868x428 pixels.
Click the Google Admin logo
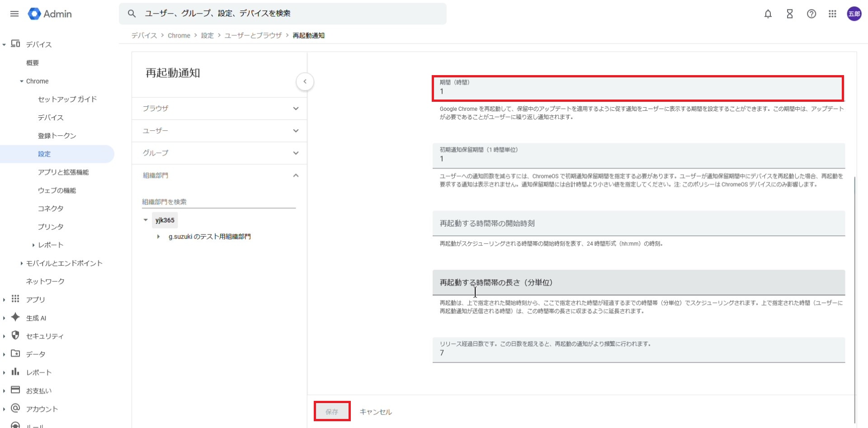click(x=50, y=14)
